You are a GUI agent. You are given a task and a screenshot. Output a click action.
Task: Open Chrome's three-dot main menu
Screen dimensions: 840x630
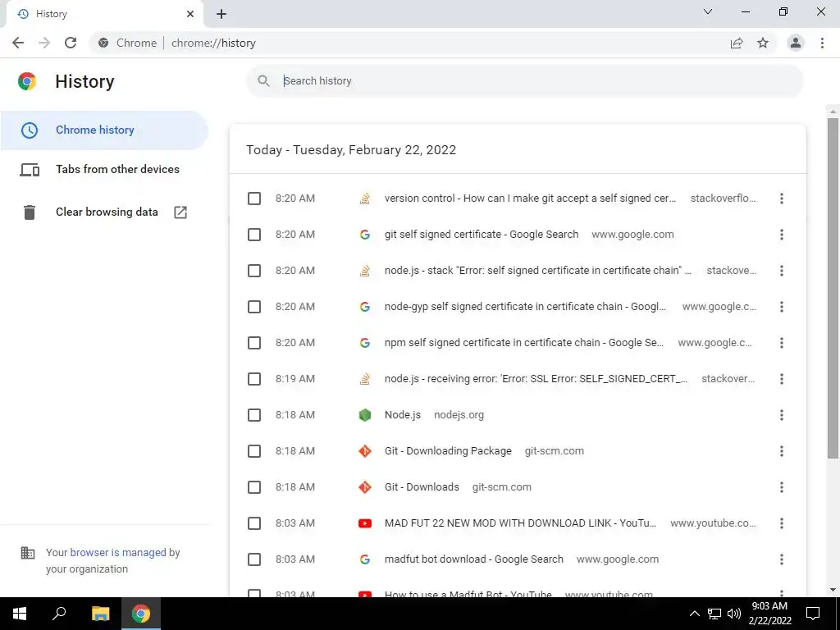pos(822,43)
